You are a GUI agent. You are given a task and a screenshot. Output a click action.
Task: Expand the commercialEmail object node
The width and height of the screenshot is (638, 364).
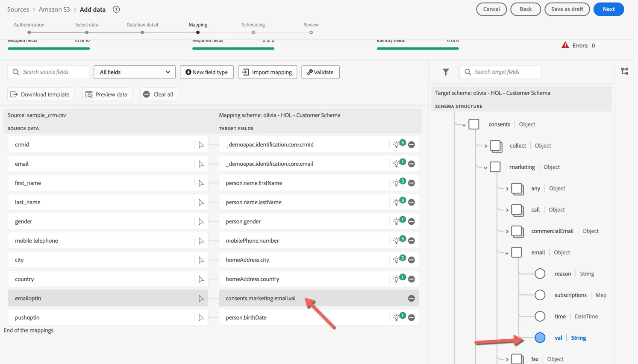point(507,231)
